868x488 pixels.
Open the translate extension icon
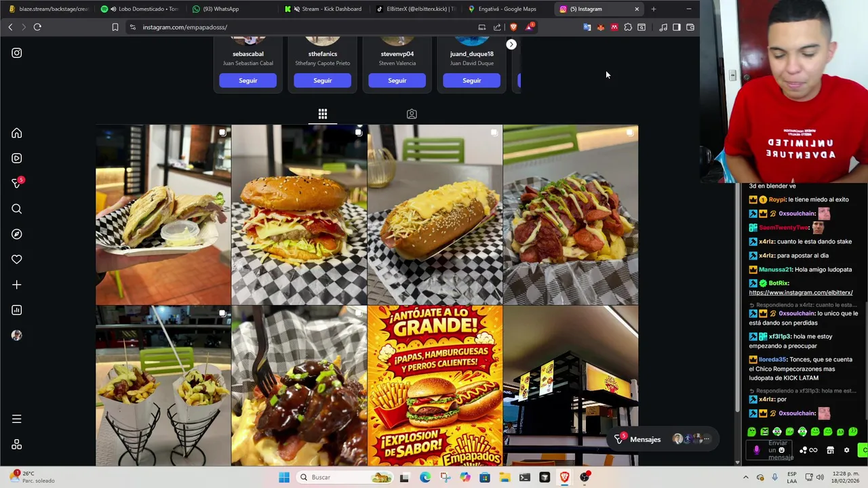(x=587, y=27)
